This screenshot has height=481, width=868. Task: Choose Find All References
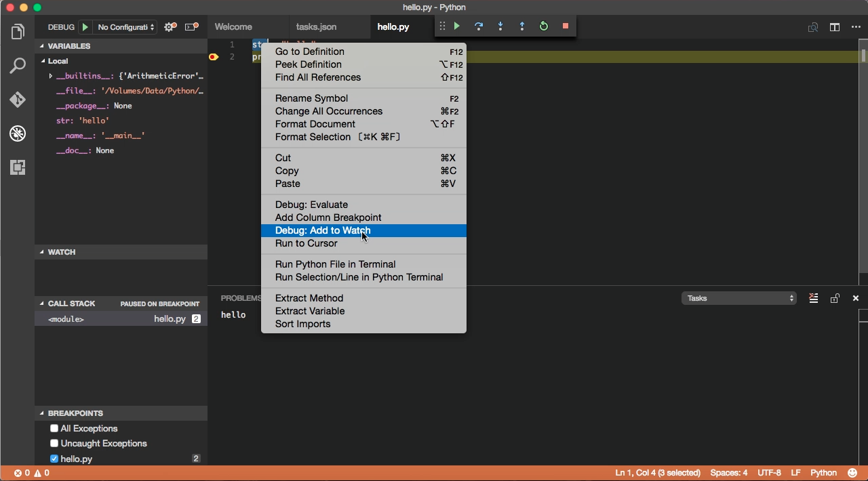[363, 77]
